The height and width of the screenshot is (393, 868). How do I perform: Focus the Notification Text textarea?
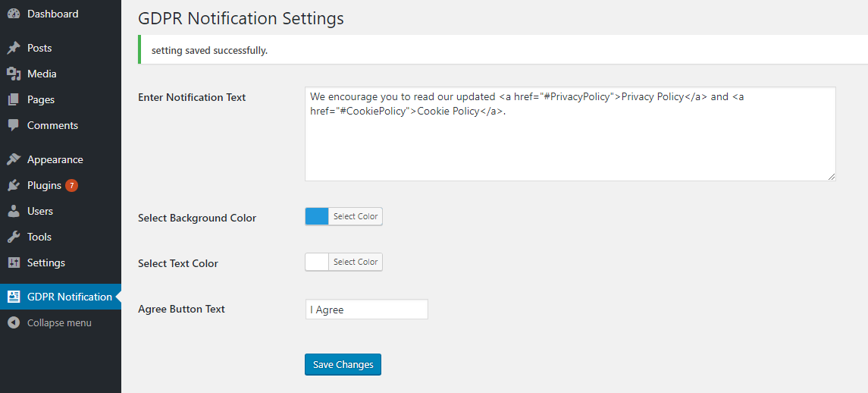coord(570,134)
